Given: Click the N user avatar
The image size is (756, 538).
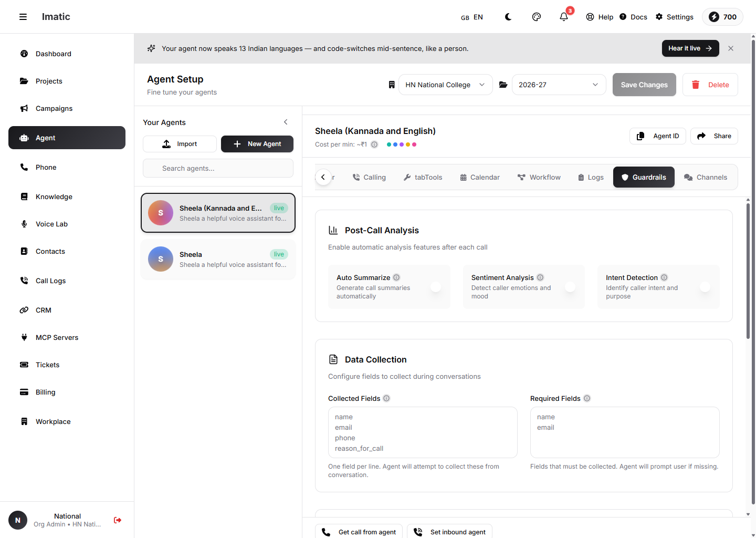Looking at the screenshot, I should (18, 520).
